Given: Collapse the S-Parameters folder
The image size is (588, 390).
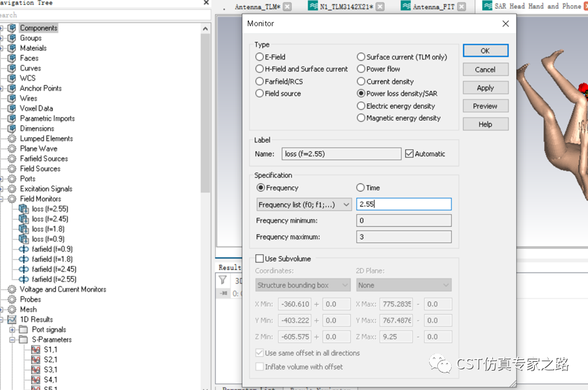Looking at the screenshot, I should pyautogui.click(x=13, y=340).
